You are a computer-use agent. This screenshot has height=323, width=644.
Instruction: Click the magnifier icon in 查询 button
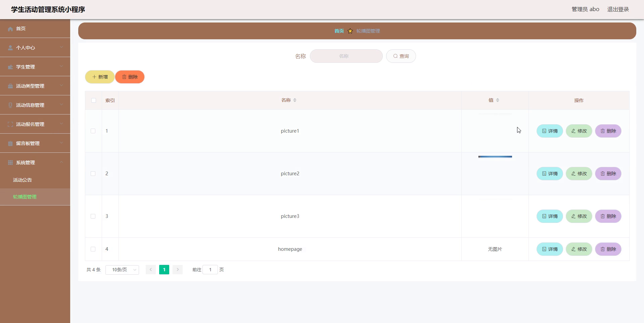click(x=396, y=56)
